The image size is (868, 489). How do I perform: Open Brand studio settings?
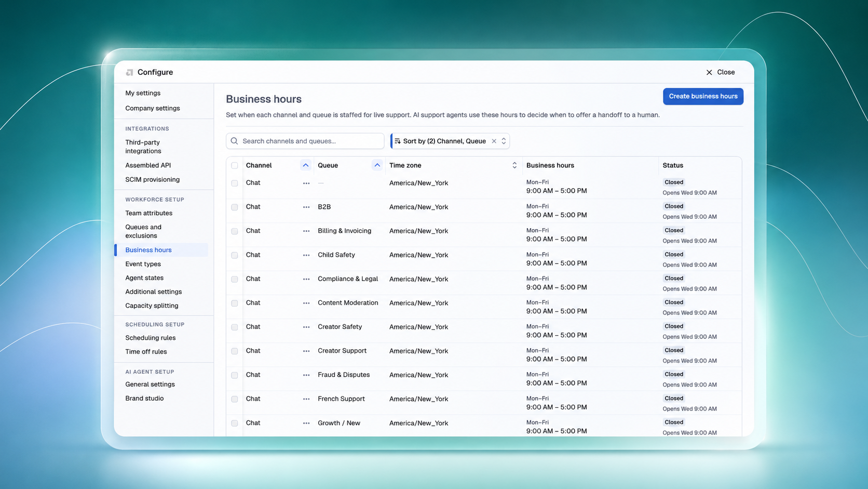point(144,399)
